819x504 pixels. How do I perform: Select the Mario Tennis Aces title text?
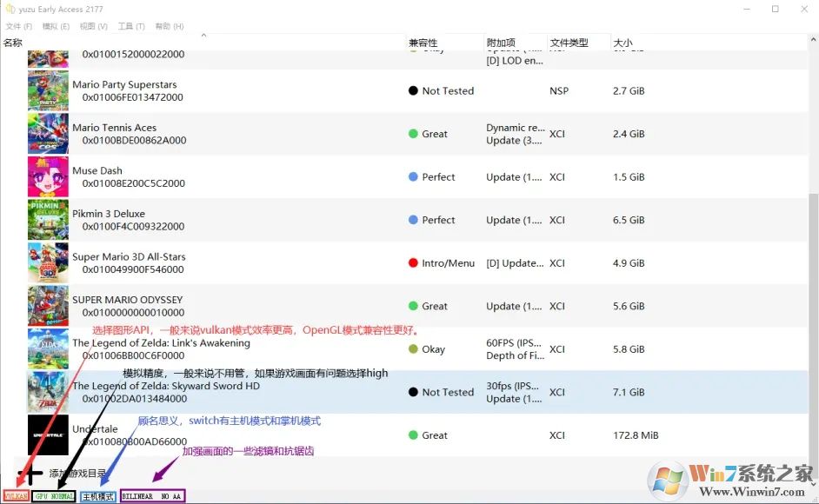(x=115, y=128)
